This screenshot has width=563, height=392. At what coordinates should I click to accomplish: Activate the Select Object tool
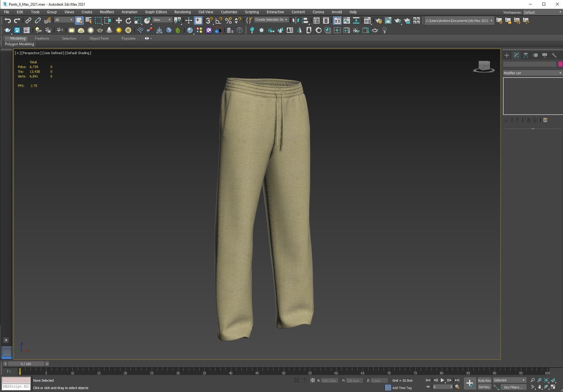coord(79,20)
